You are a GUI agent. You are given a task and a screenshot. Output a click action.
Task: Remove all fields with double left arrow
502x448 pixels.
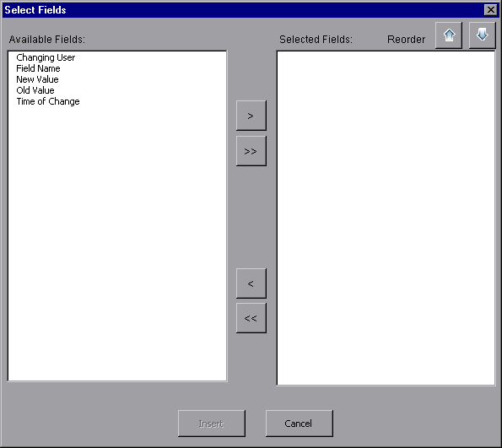click(251, 318)
